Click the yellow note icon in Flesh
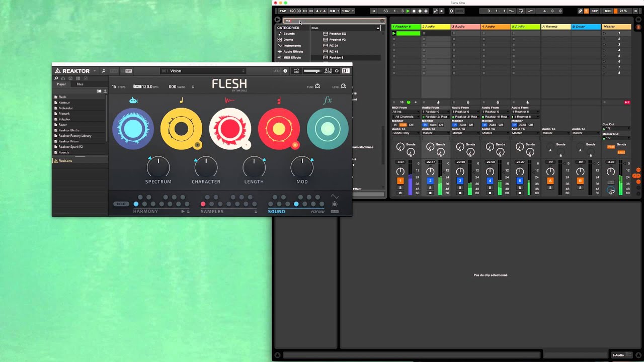 click(182, 101)
